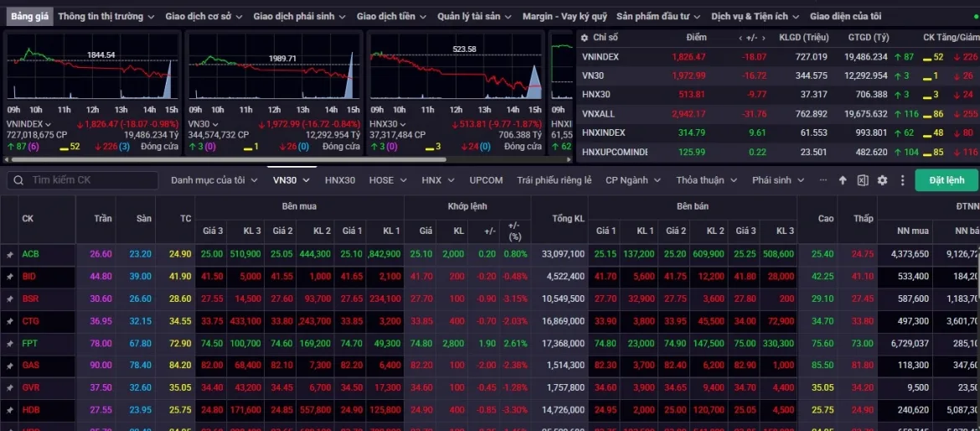Open HNX board dropdown

coord(437,180)
